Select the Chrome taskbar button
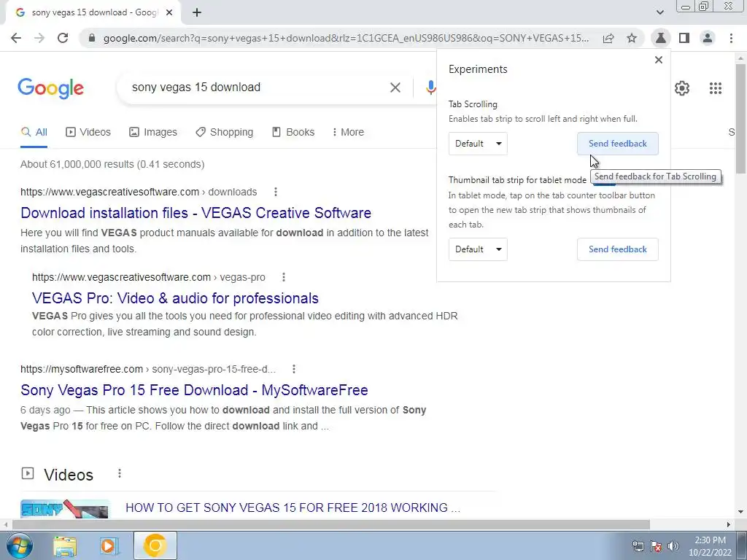The image size is (747, 560). [155, 545]
